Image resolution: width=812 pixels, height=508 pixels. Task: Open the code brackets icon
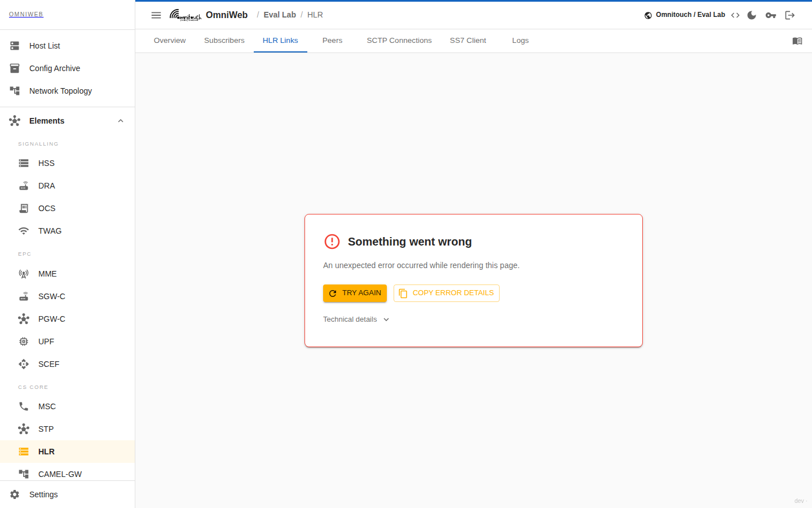[x=735, y=15]
